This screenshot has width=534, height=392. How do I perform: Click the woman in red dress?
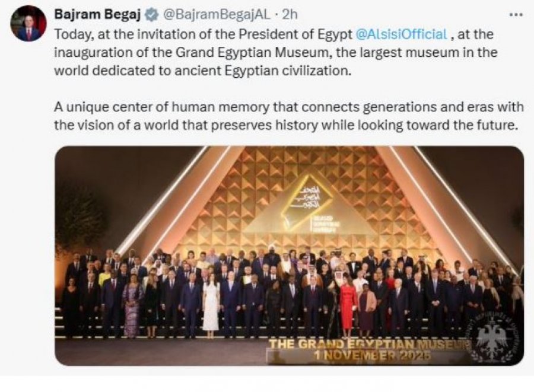[x=348, y=307]
